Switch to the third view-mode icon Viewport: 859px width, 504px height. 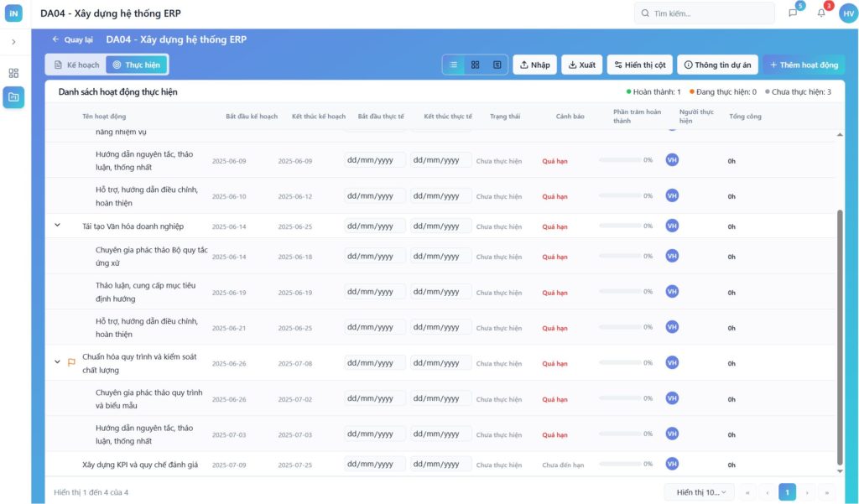(497, 65)
